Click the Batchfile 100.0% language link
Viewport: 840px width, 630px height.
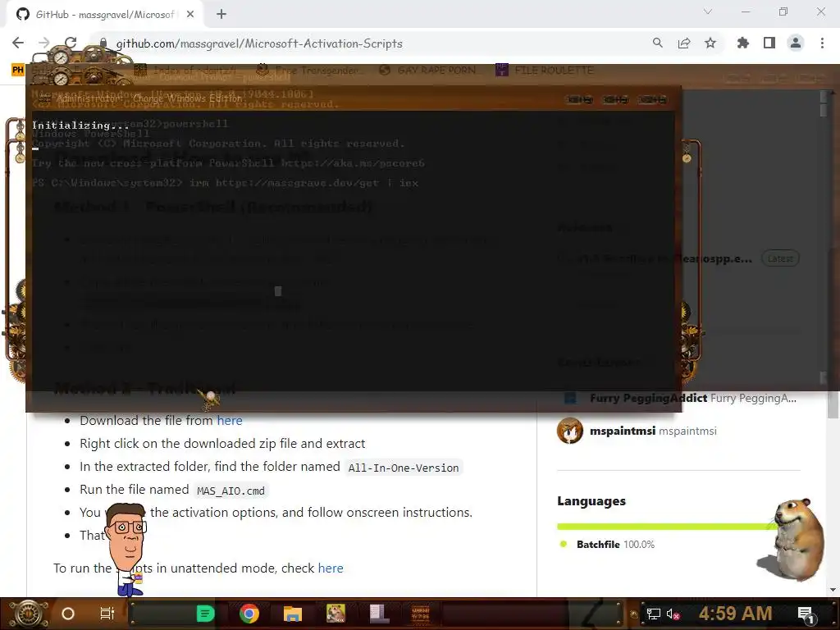[615, 545]
